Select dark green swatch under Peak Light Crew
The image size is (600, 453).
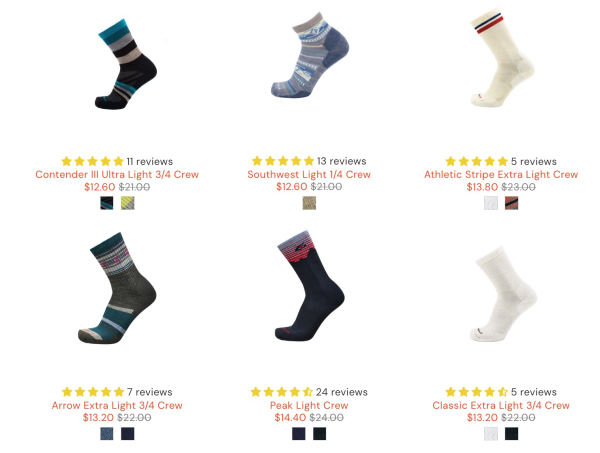tap(320, 434)
